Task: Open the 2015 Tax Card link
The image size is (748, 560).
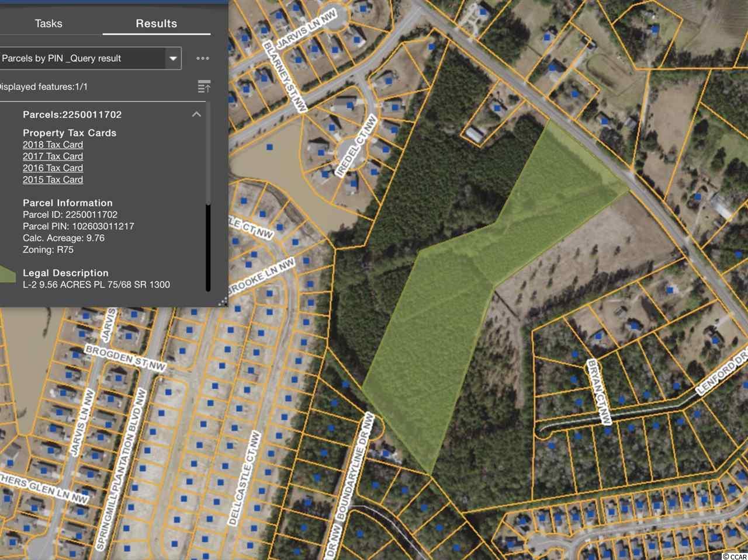Action: pos(53,179)
